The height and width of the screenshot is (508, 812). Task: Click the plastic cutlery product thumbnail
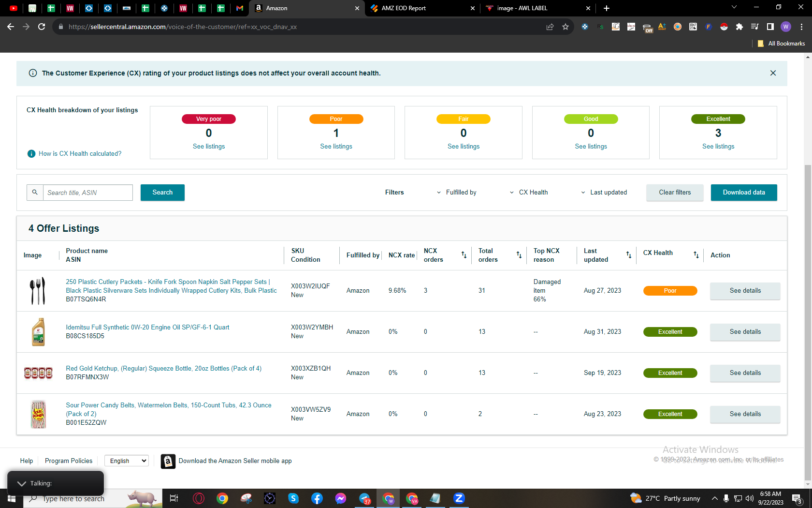(38, 291)
